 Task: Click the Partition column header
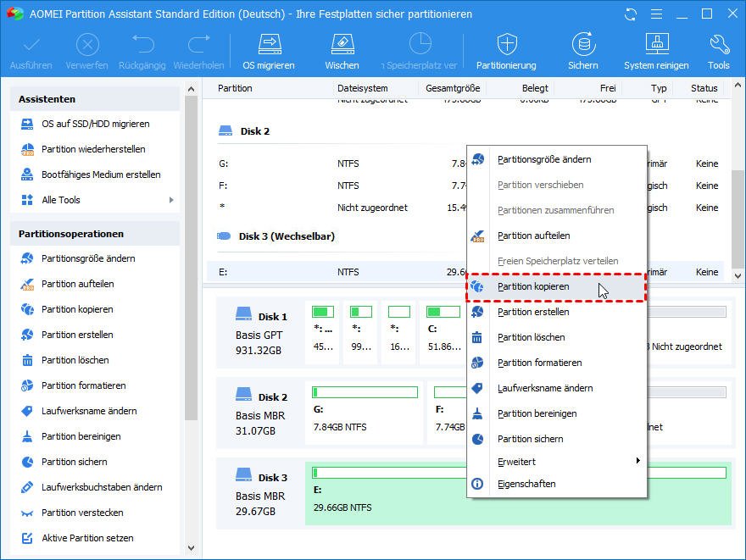click(235, 88)
